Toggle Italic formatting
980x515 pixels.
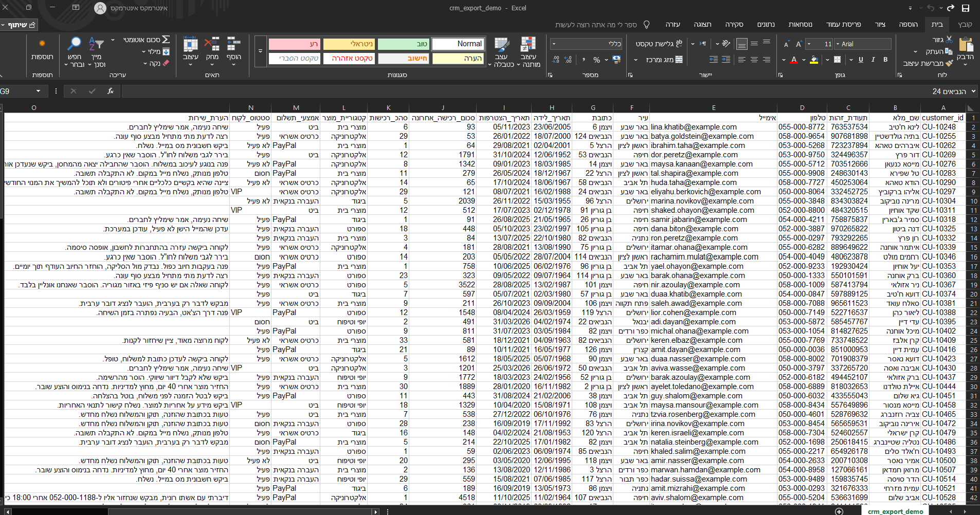coord(873,60)
